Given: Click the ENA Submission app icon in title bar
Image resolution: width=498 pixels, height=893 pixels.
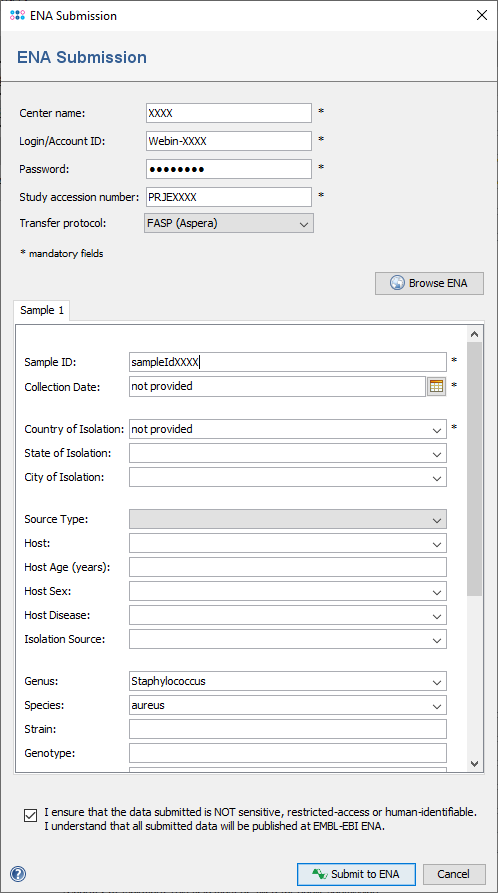Looking at the screenshot, I should (18, 16).
